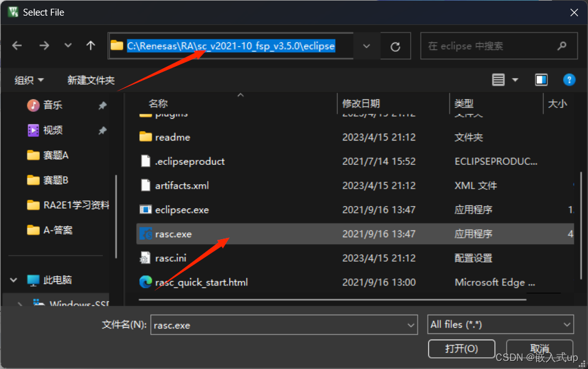The image size is (588, 369).
Task: Unpin 音乐 using its pin icon
Action: coord(102,106)
